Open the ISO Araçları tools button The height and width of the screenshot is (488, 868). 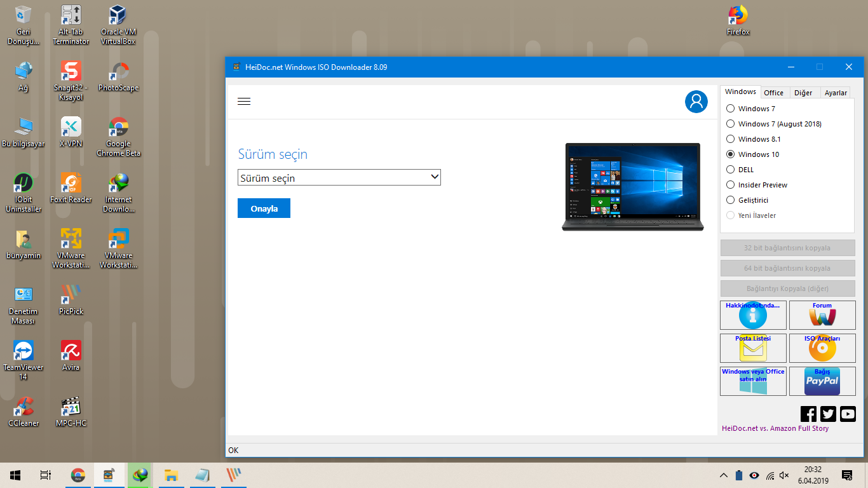pyautogui.click(x=822, y=348)
